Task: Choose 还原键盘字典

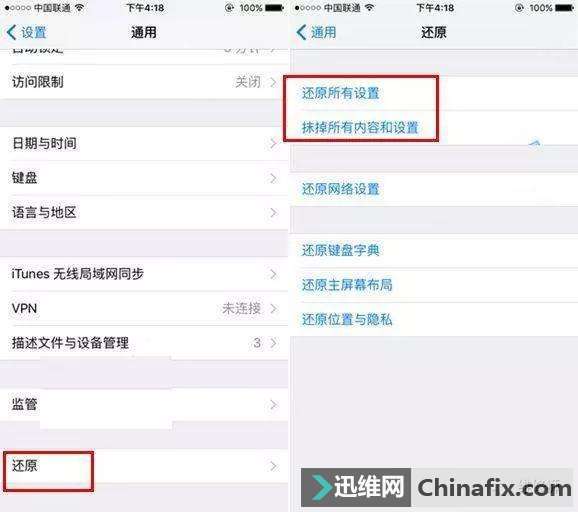Action: pyautogui.click(x=434, y=251)
